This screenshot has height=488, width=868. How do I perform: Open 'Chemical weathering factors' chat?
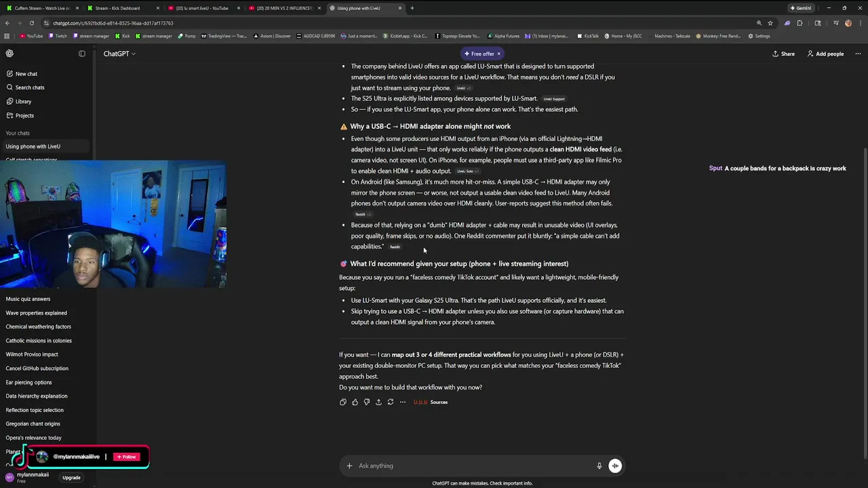[46, 327]
